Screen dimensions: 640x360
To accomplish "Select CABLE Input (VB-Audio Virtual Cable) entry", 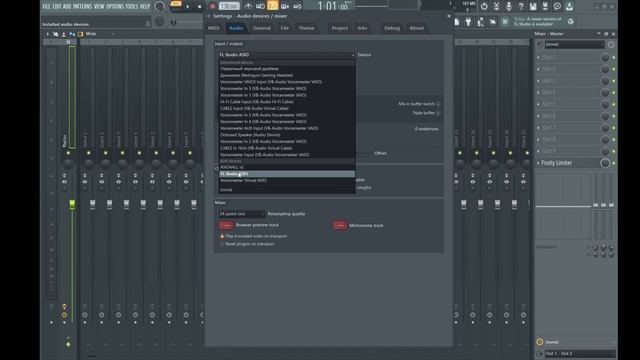I will (287, 108).
